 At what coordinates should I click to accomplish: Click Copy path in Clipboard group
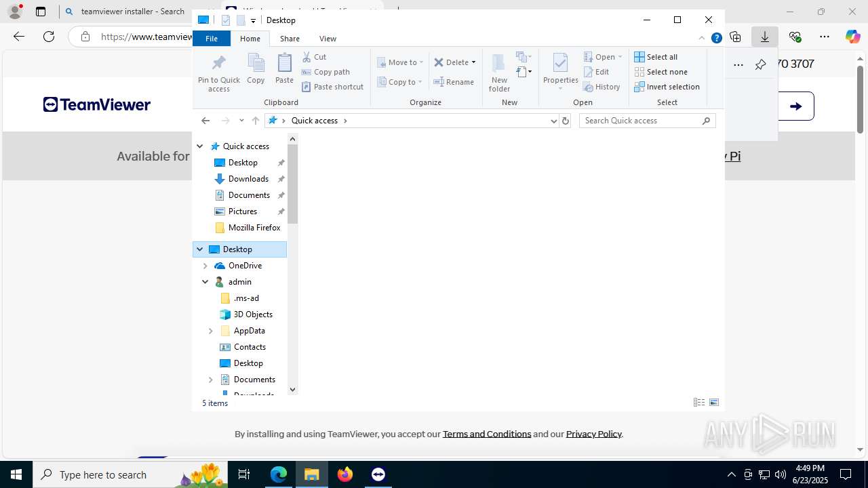(x=325, y=72)
